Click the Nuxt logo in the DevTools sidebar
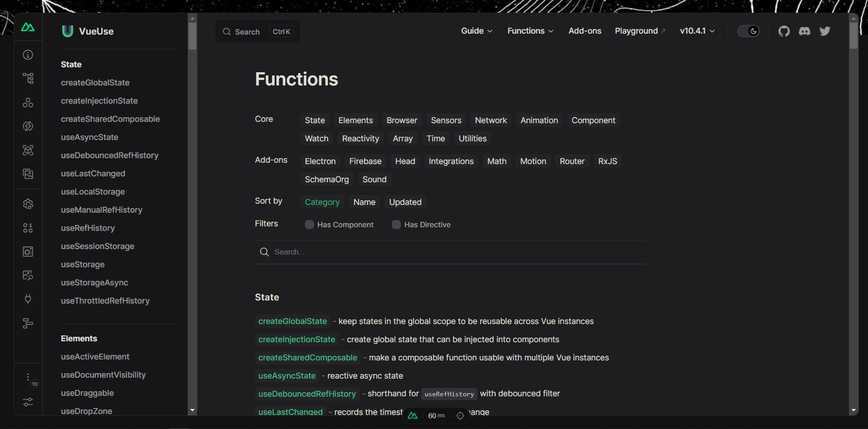Viewport: 868px width, 429px height. (x=28, y=27)
